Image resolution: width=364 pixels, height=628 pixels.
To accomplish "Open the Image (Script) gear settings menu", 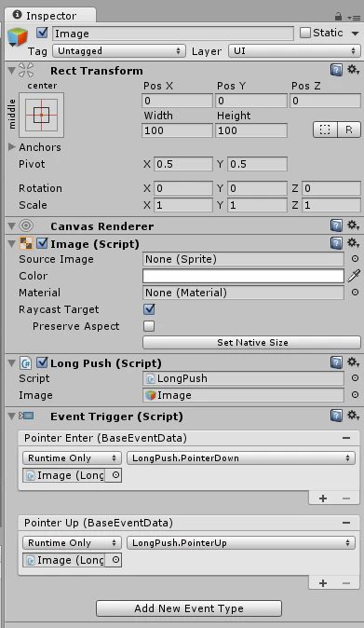I will click(x=353, y=242).
